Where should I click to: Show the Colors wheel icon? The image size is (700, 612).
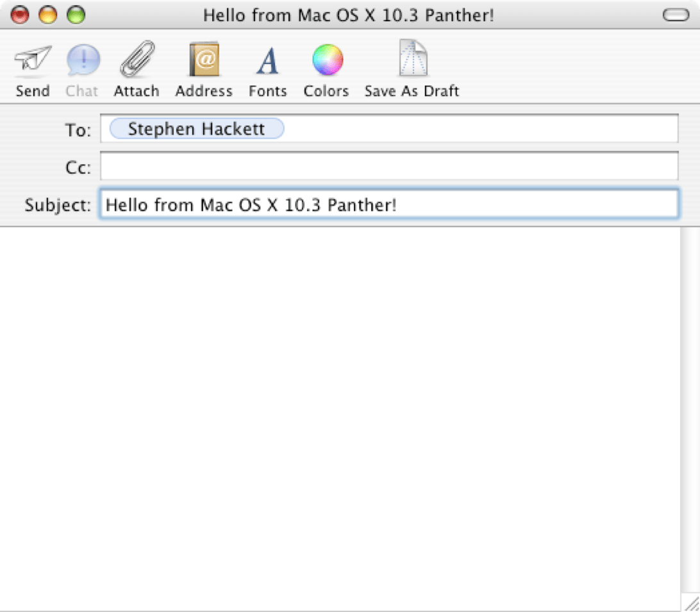click(328, 60)
